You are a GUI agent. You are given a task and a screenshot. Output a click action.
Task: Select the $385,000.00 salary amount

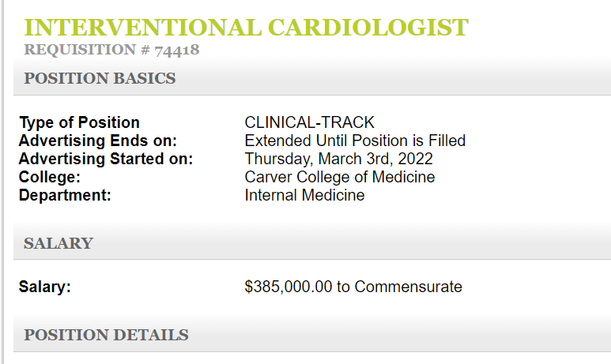(289, 287)
